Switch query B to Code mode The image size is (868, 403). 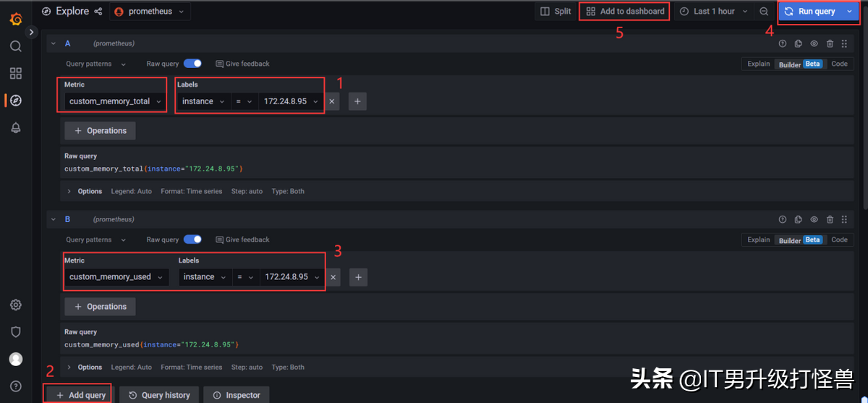[x=839, y=239]
